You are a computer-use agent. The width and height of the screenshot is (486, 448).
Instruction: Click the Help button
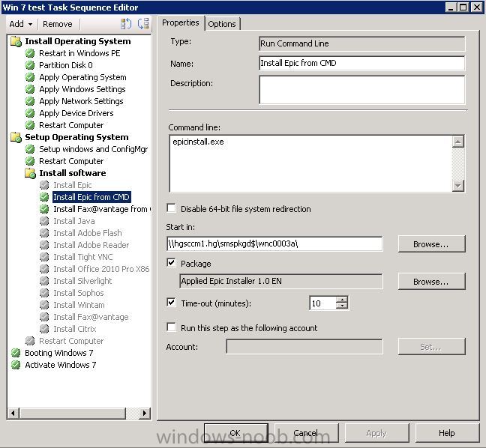pos(447,433)
